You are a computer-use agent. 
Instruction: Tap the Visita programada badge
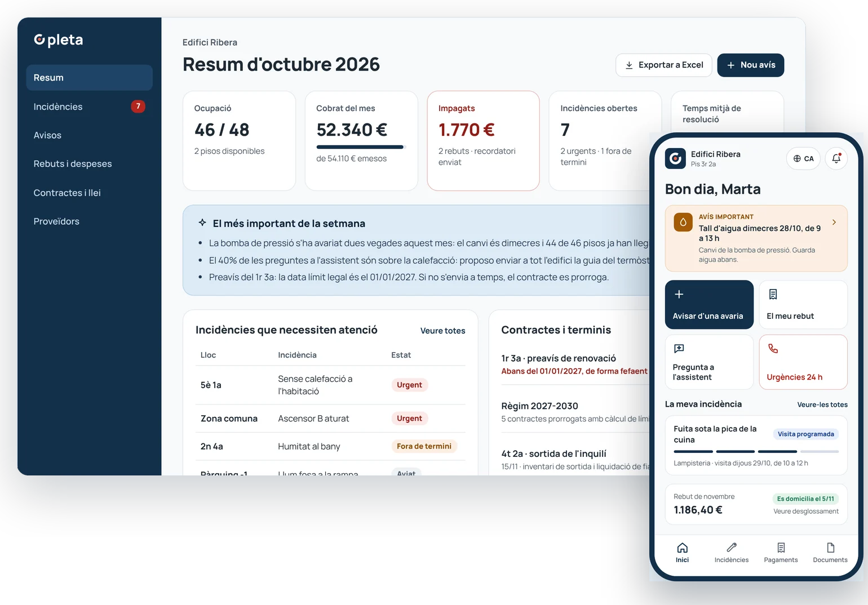pyautogui.click(x=806, y=434)
